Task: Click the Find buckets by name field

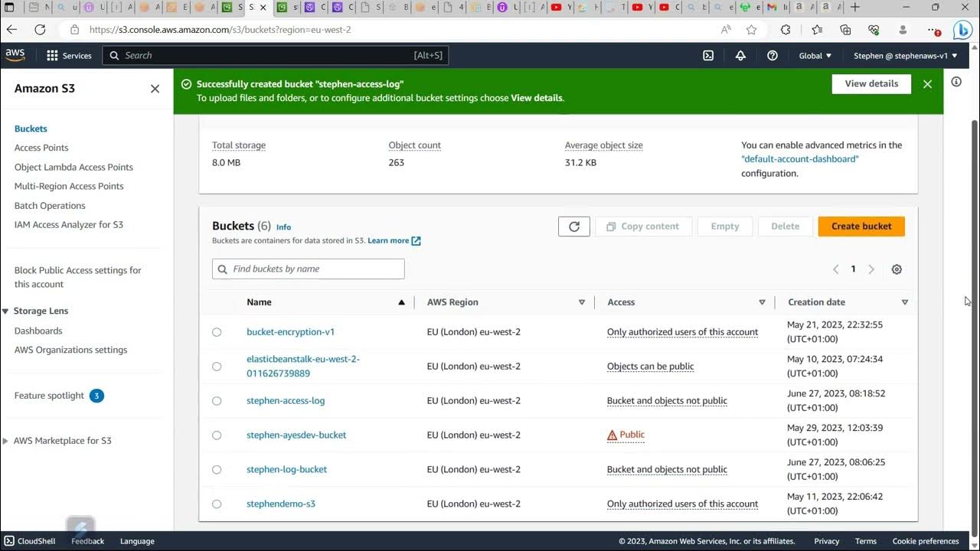Action: (x=309, y=269)
